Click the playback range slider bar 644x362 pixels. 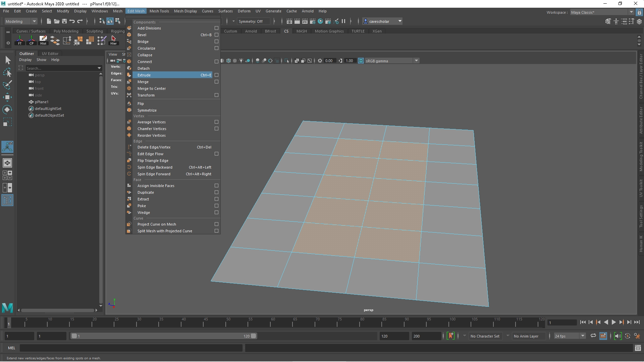(164, 336)
